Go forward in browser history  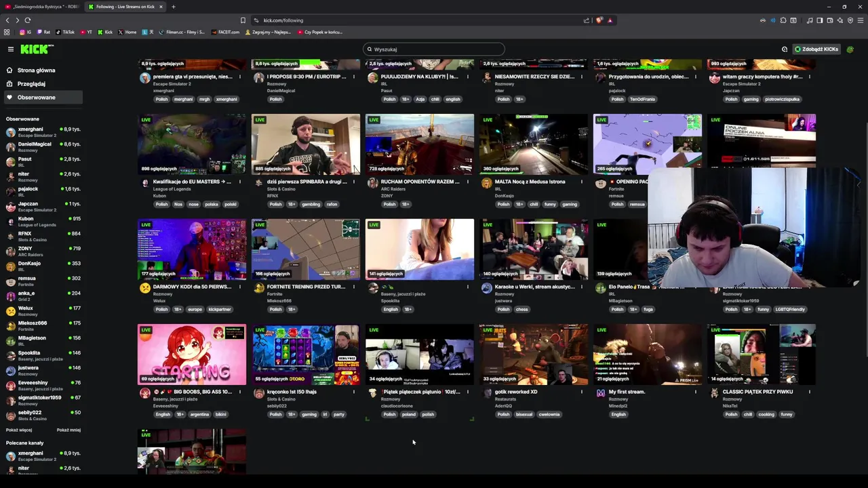[x=18, y=20]
